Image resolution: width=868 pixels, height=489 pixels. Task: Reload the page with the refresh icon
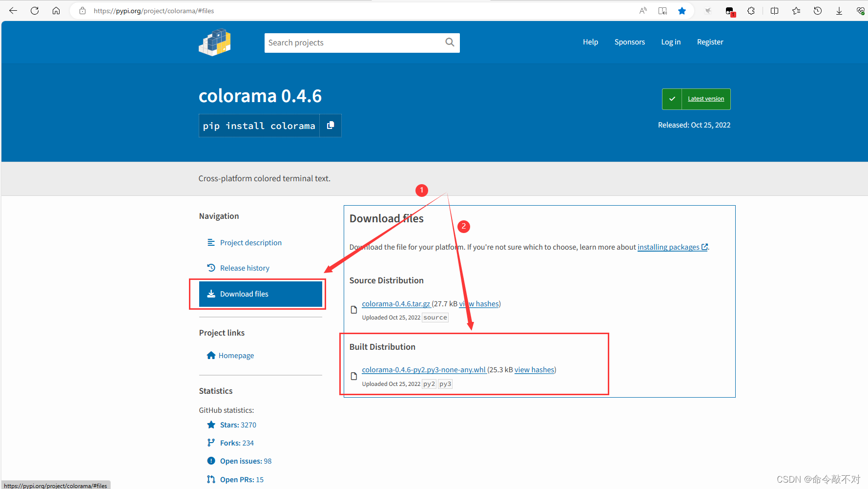tap(35, 11)
